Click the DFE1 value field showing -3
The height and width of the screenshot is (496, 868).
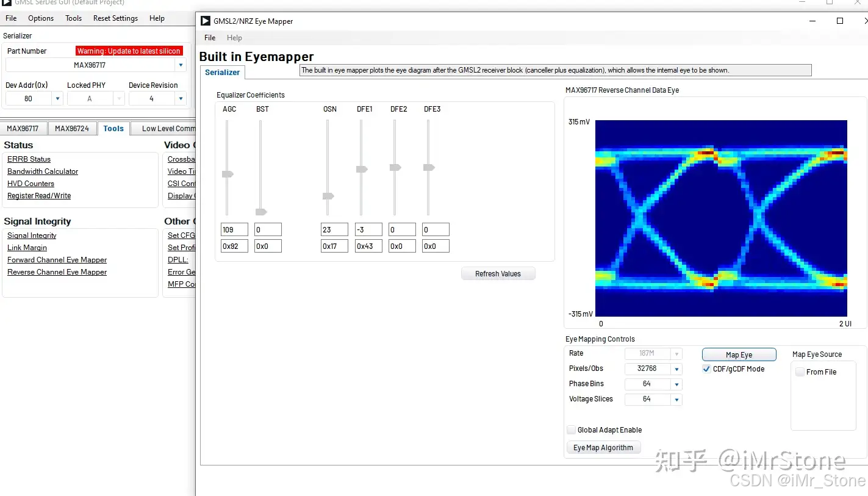tap(368, 230)
